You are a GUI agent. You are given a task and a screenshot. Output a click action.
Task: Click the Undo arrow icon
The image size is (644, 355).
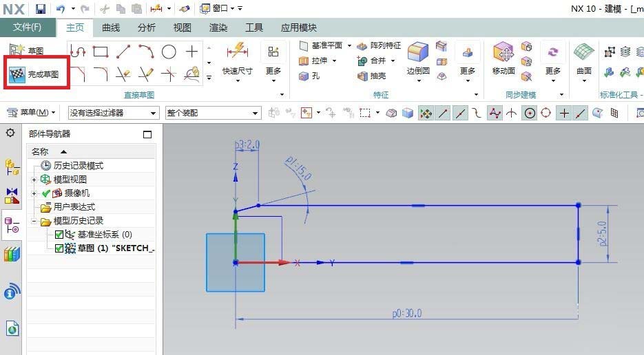(61, 9)
